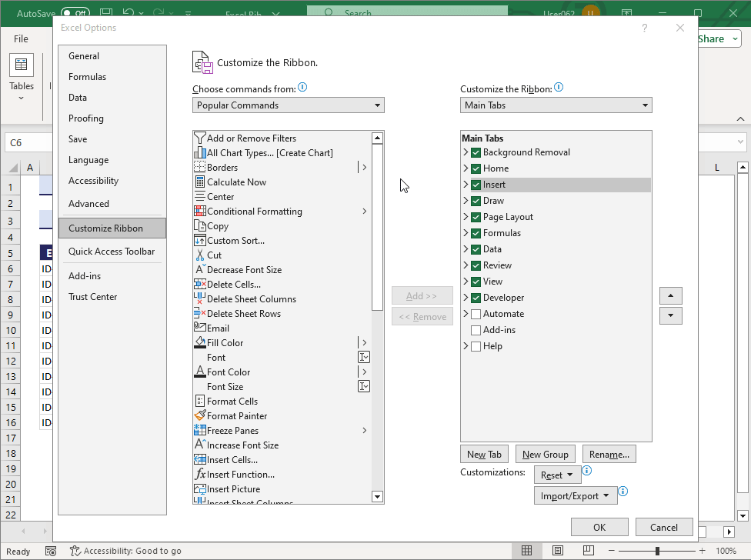Select the Freeze Panes icon
751x560 pixels.
coord(200,430)
